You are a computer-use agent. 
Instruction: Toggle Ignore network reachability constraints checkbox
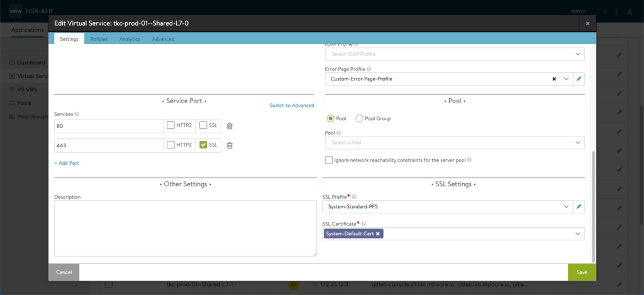pyautogui.click(x=328, y=160)
